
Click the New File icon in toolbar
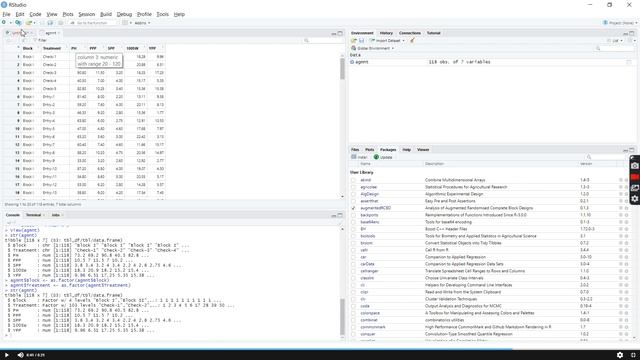pos(4,23)
